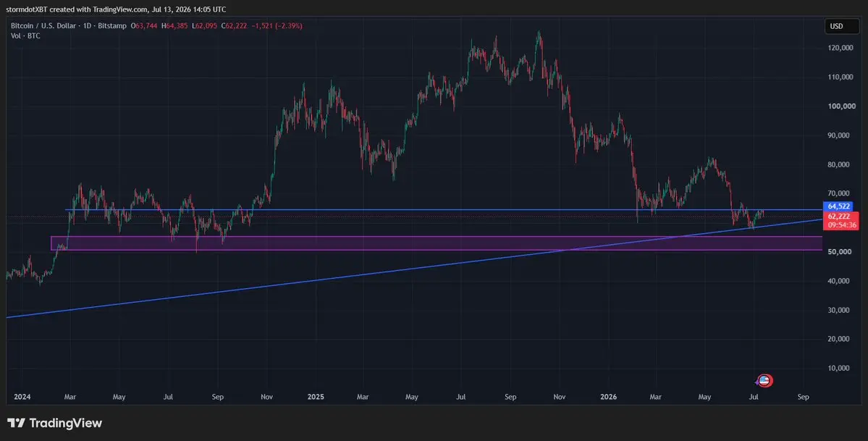Image resolution: width=868 pixels, height=441 pixels.
Task: Click the -1,521 (-2.39%) price change text
Action: pyautogui.click(x=275, y=26)
